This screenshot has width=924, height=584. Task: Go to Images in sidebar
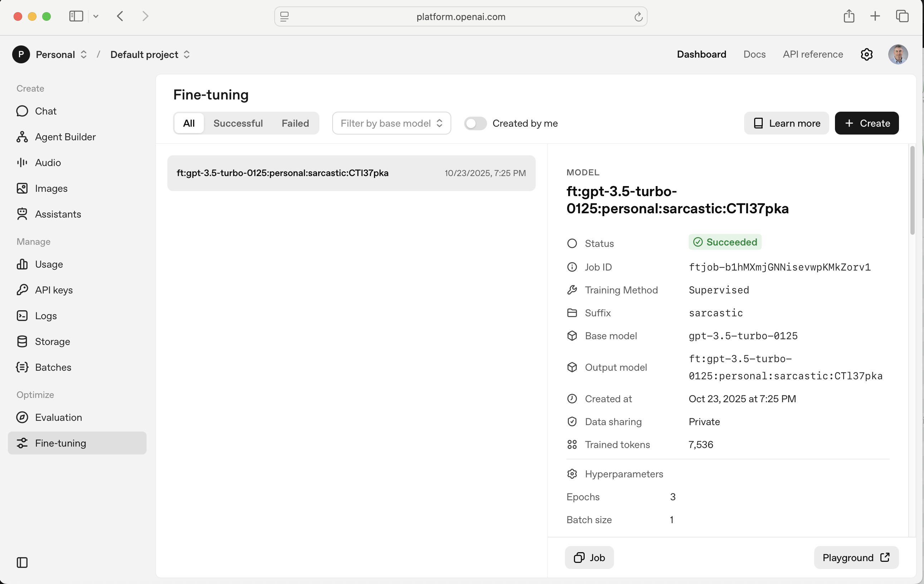(51, 189)
